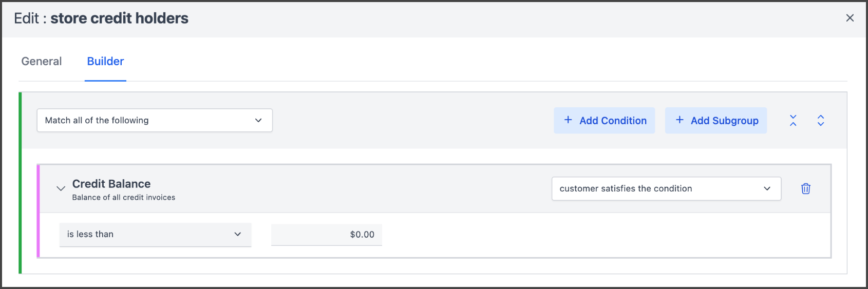Open the is less than operator dropdown
The height and width of the screenshot is (289, 868).
tap(155, 234)
